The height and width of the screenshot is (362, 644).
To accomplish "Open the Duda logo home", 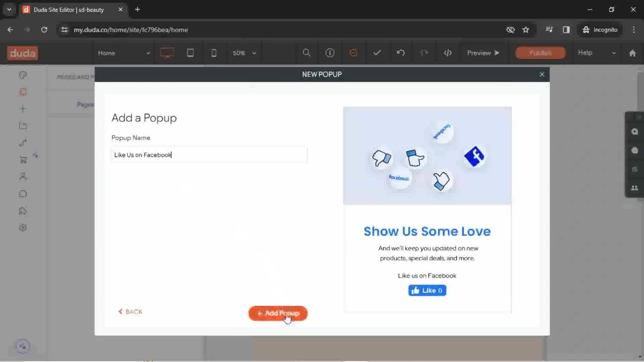I will coord(22,53).
